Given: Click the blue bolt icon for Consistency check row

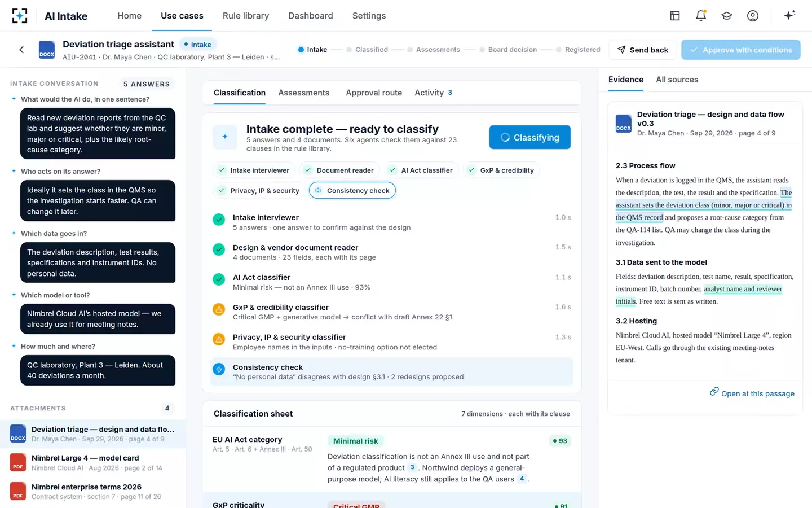Looking at the screenshot, I should 219,369.
